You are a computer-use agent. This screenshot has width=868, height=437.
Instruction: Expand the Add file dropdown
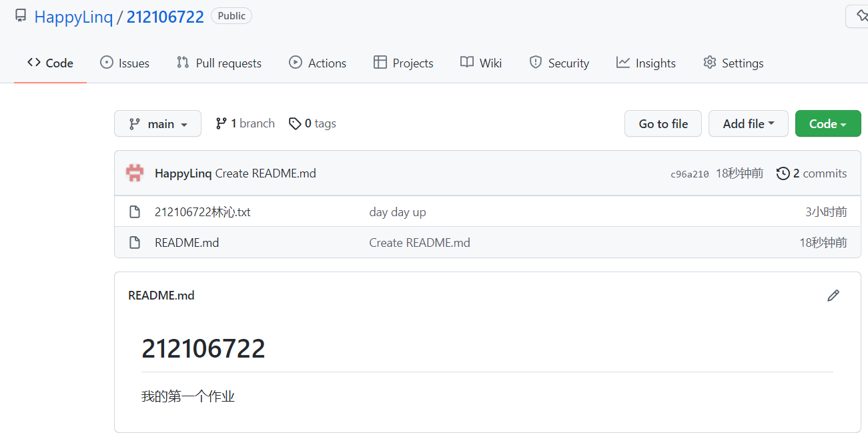click(x=748, y=123)
